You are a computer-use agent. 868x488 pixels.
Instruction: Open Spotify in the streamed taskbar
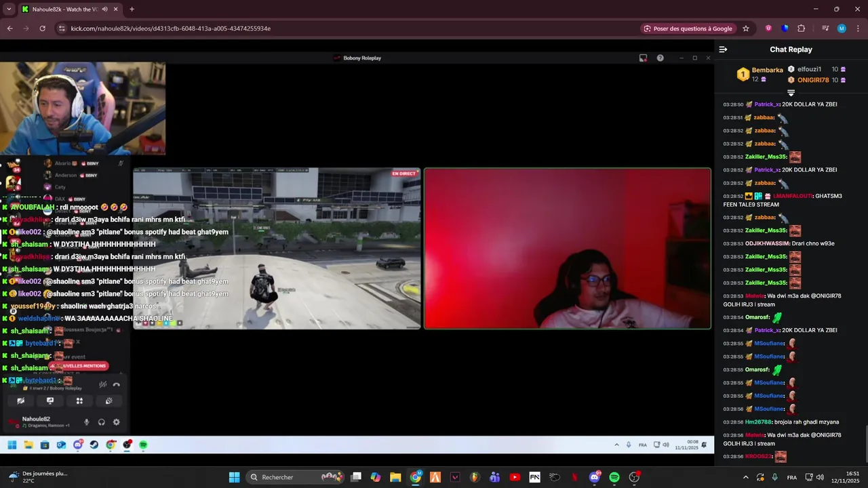(144, 445)
